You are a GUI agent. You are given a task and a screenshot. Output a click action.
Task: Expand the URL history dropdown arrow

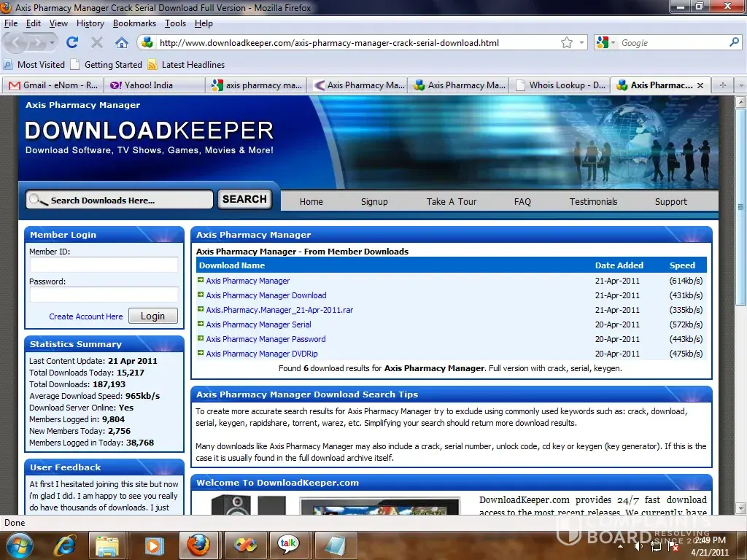point(581,43)
